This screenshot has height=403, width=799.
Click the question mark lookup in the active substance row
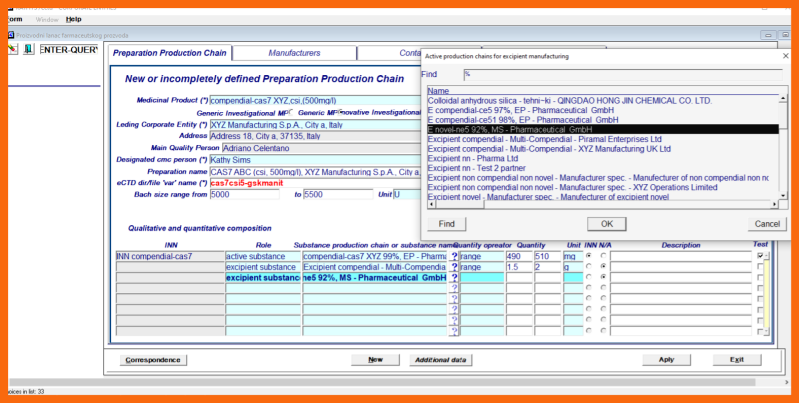coord(453,256)
